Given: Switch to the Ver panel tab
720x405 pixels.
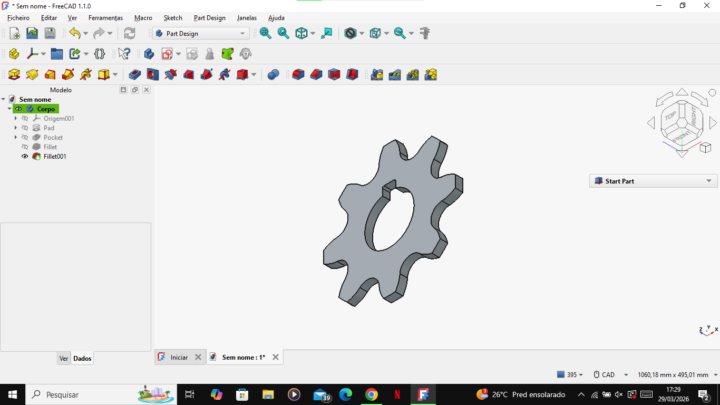Looking at the screenshot, I should click(63, 358).
